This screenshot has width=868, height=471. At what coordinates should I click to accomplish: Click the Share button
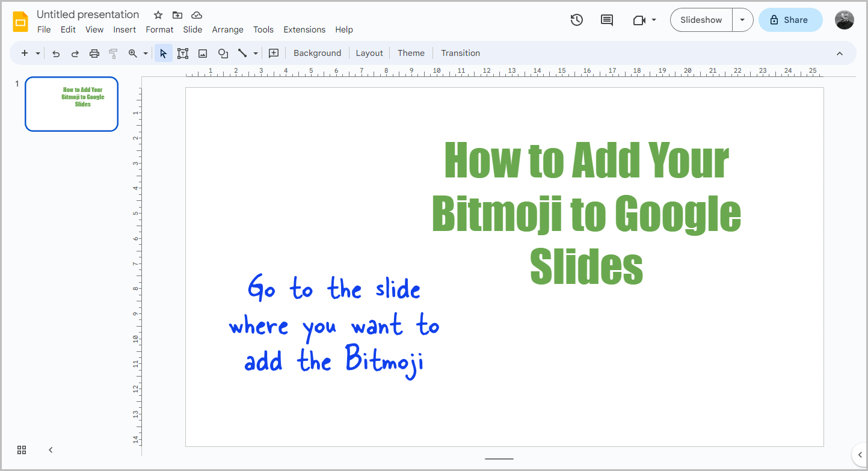tap(790, 19)
